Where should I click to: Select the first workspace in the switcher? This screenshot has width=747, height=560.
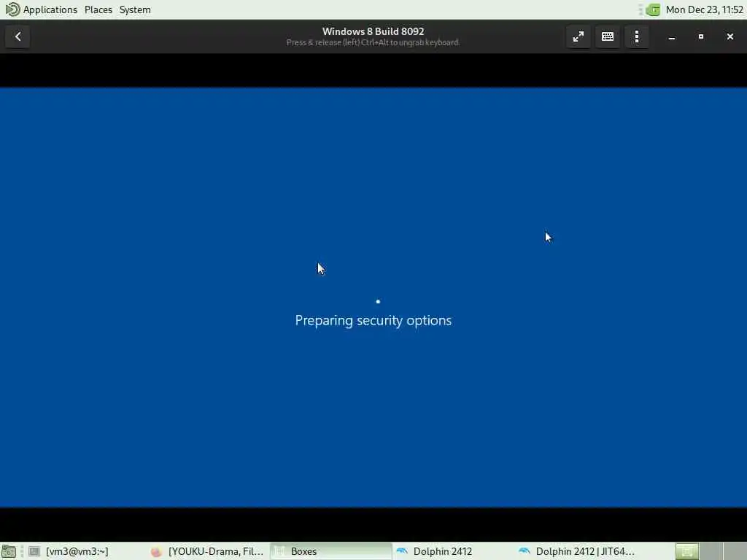tap(686, 551)
